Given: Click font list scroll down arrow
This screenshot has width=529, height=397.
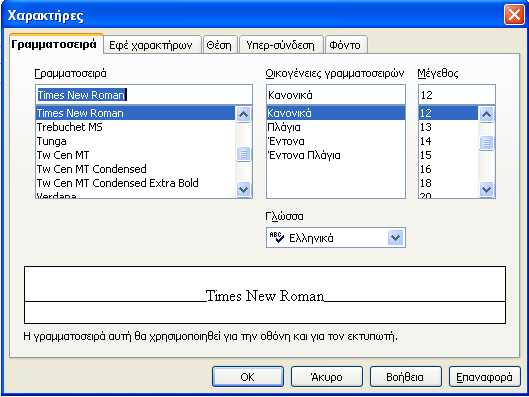Looking at the screenshot, I should (x=243, y=189).
